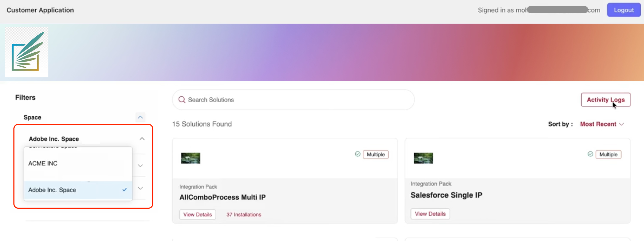Image resolution: width=644 pixels, height=241 pixels.
Task: Click the Salesforce Single IP thumbnail image
Action: pyautogui.click(x=423, y=158)
